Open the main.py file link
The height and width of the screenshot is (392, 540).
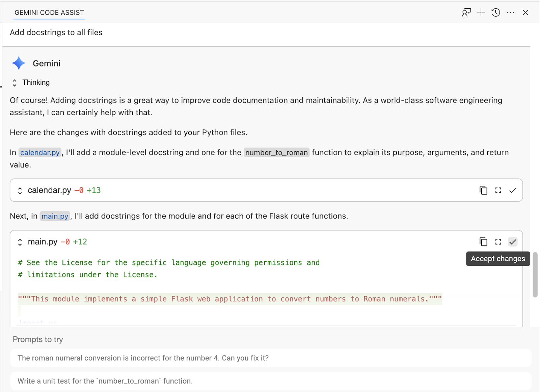click(55, 216)
